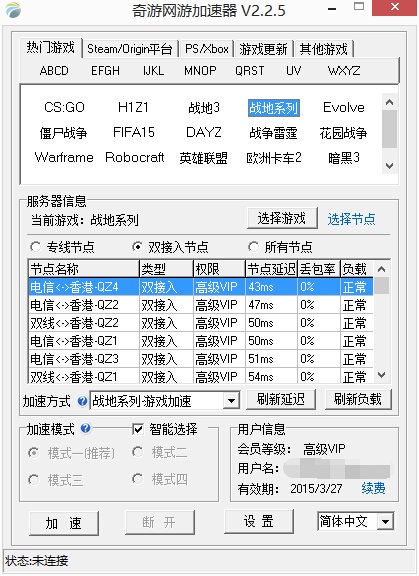The image size is (419, 576).
Task: Open the 加速方式 dropdown list
Action: (x=231, y=401)
